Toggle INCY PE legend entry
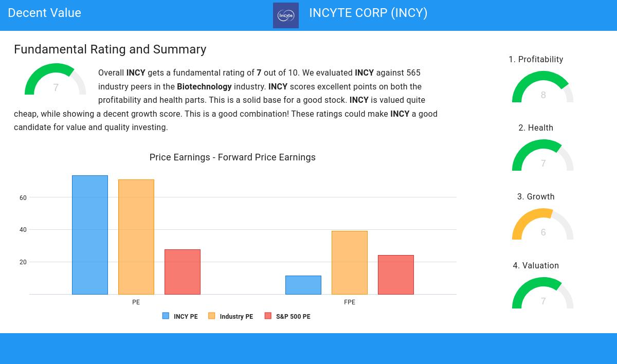Viewport: 617px width, 364px height. (185, 317)
